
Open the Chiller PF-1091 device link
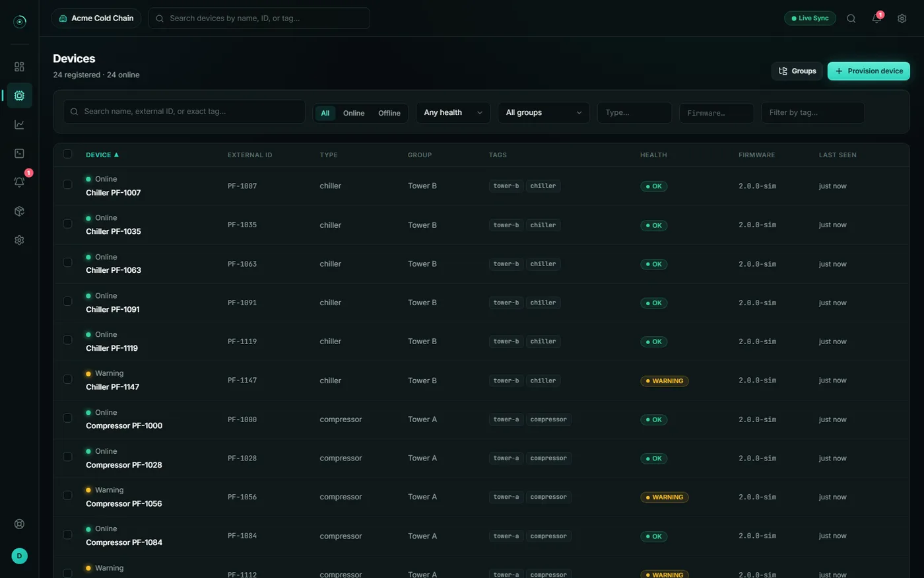(113, 309)
